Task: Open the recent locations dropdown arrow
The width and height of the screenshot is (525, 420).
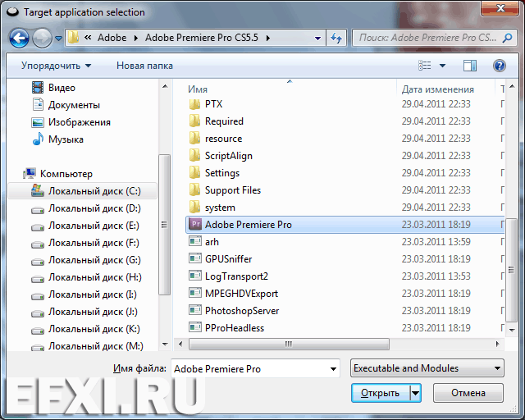Action: [58, 39]
